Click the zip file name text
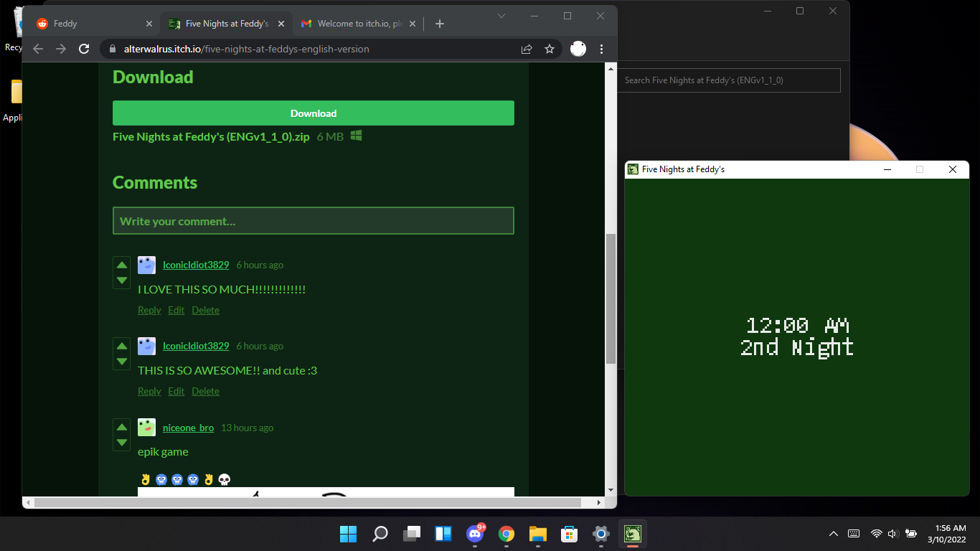 (x=211, y=136)
